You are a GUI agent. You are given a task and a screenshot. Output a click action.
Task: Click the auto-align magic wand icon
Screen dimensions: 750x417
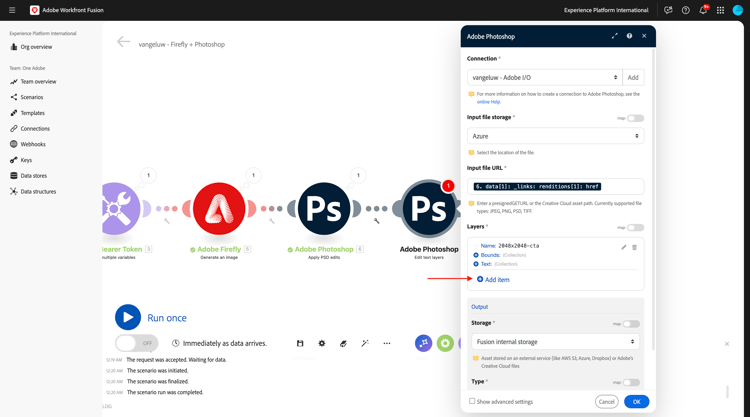click(365, 343)
